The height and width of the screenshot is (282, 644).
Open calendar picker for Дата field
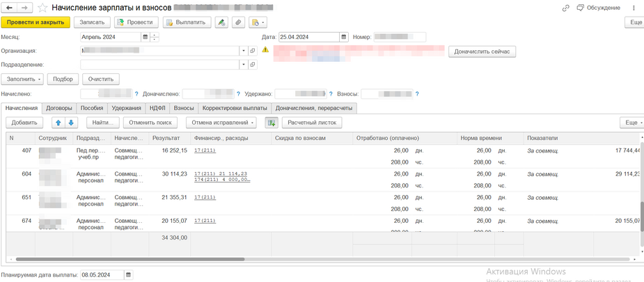[x=344, y=37]
